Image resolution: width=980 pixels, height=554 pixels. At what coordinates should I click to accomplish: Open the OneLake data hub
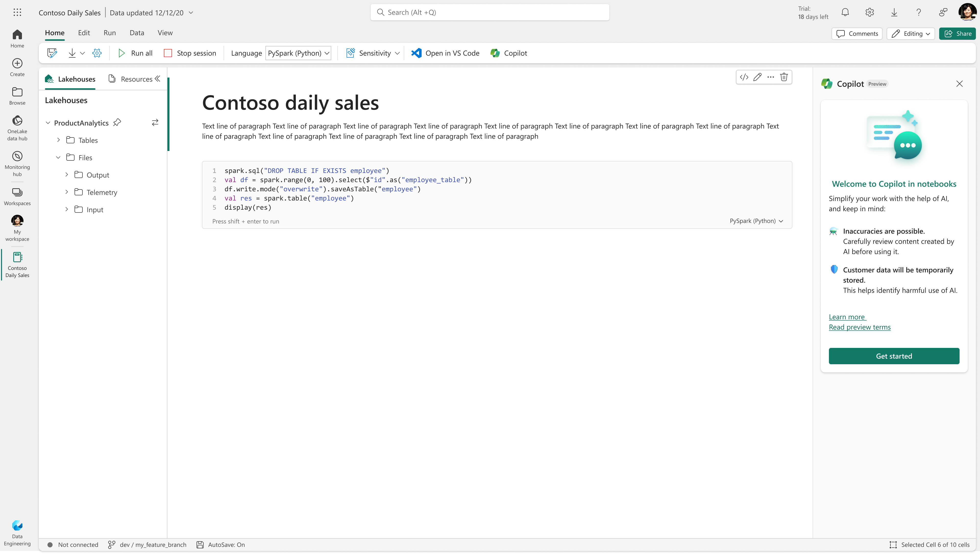tap(17, 128)
